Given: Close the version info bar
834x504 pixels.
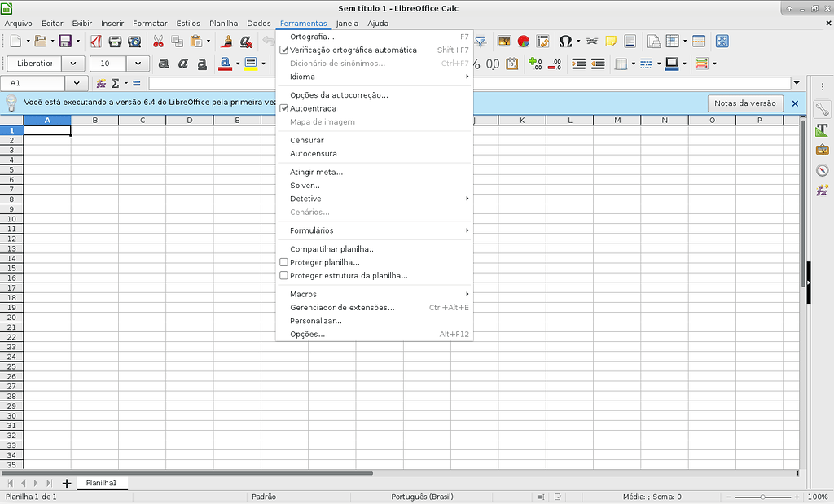Looking at the screenshot, I should [795, 103].
